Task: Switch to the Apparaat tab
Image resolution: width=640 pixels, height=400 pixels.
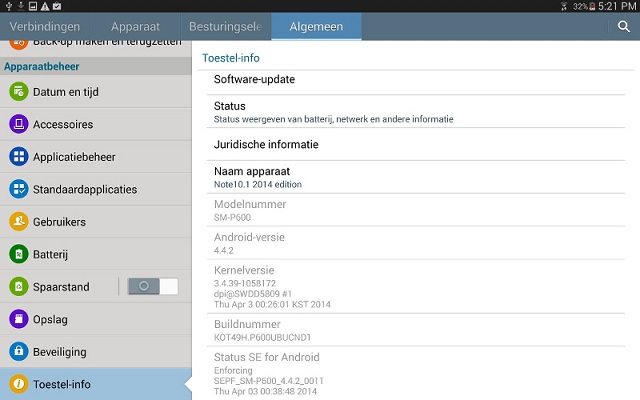Action: [x=136, y=27]
